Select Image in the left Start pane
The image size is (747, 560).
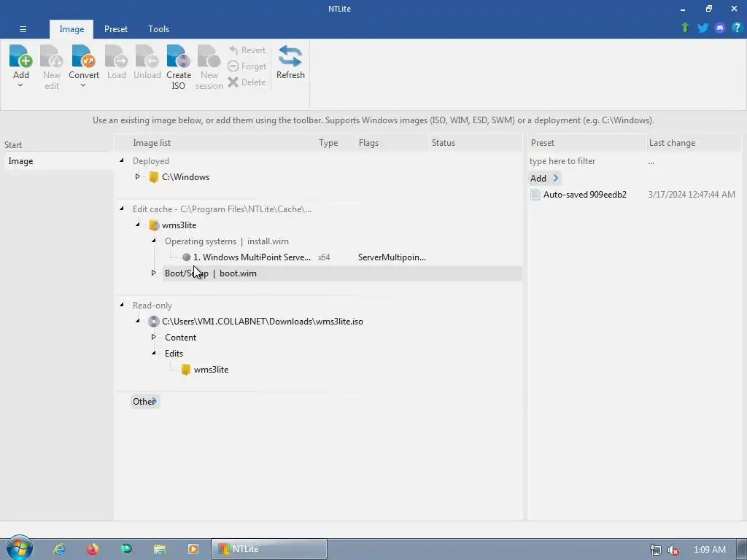point(58,161)
